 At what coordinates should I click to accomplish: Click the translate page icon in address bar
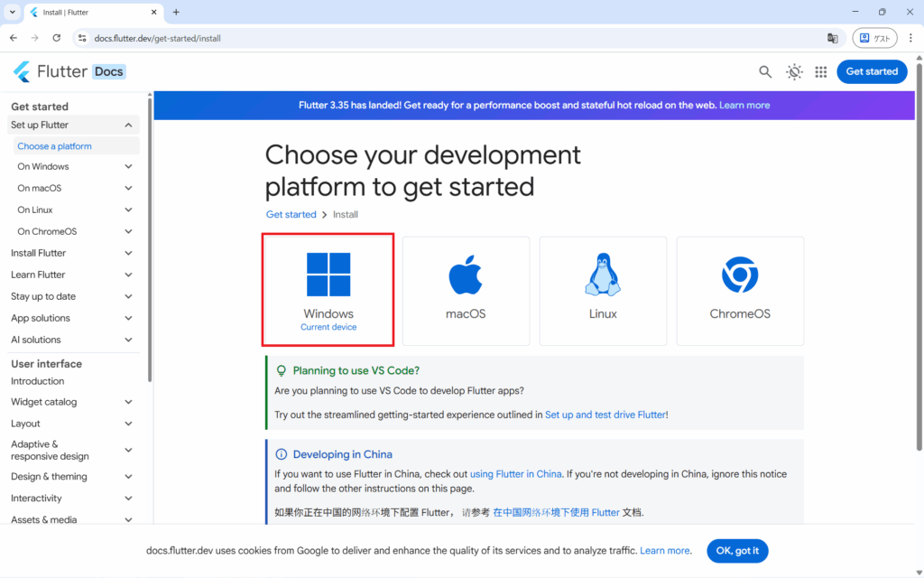pyautogui.click(x=833, y=38)
